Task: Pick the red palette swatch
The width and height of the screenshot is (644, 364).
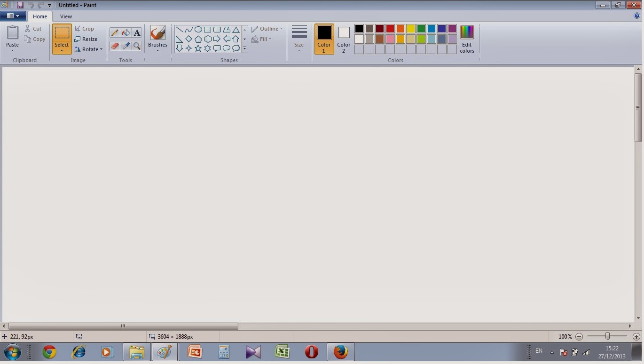Action: click(390, 29)
